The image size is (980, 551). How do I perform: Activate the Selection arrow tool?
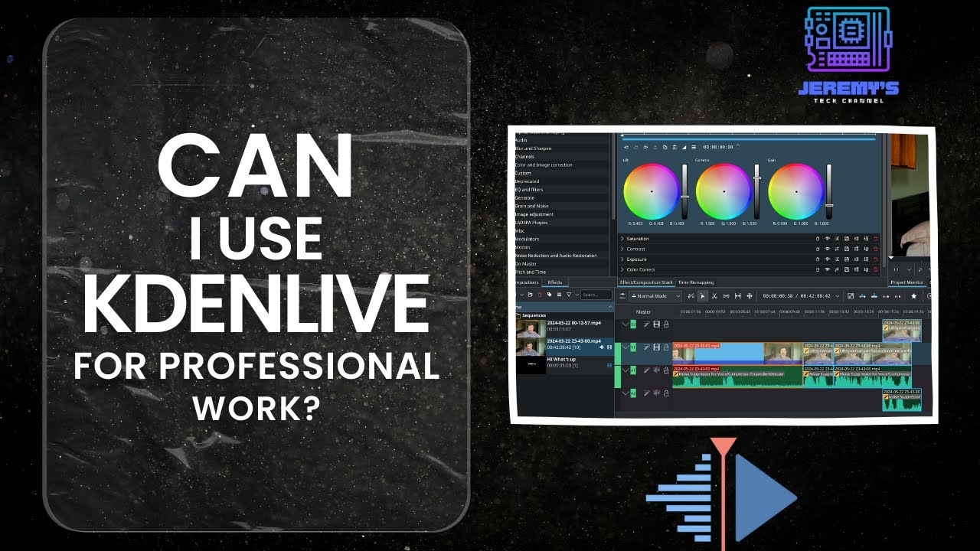[702, 295]
